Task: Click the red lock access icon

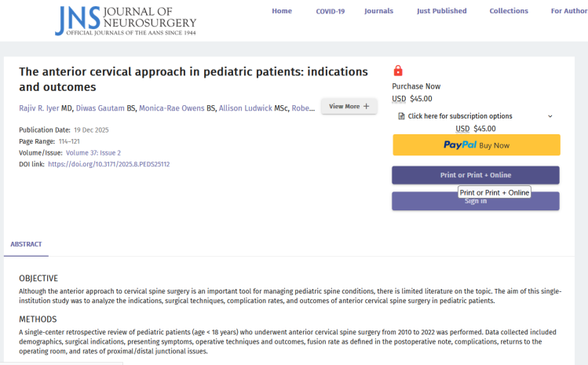Action: coord(398,71)
